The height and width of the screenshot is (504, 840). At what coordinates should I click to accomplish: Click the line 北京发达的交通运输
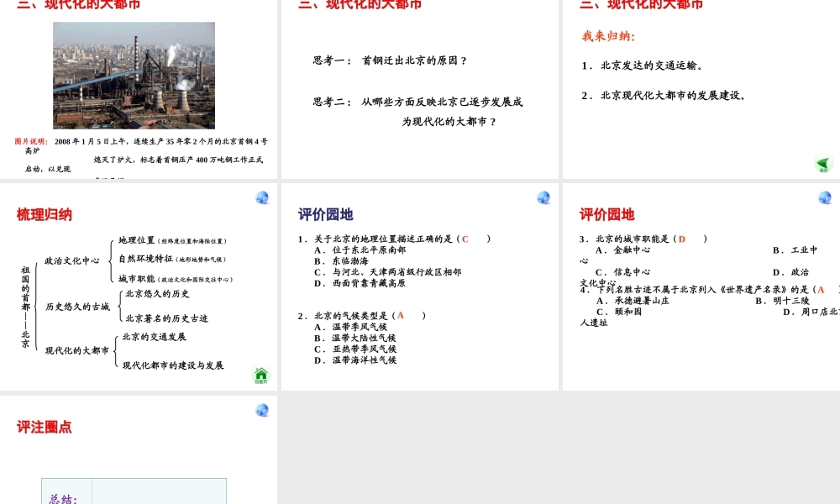(x=643, y=66)
